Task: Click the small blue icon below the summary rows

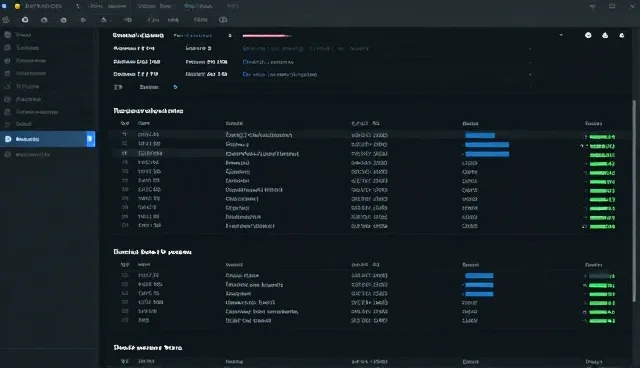Action: (x=176, y=87)
